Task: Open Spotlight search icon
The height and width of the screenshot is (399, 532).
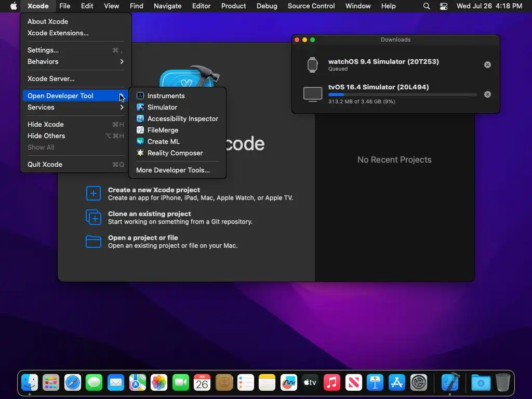Action: point(427,6)
